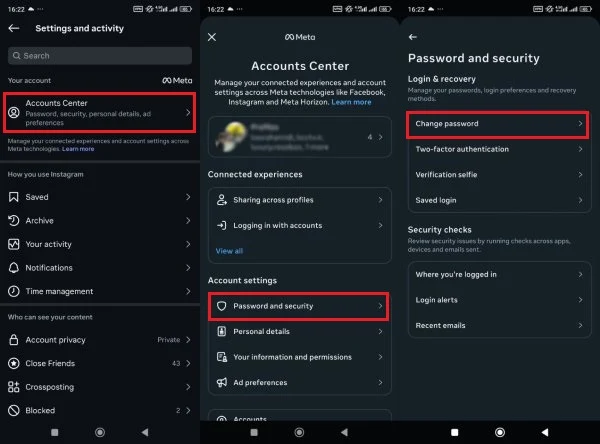Click Learn more link in Accounts Center description

351,102
